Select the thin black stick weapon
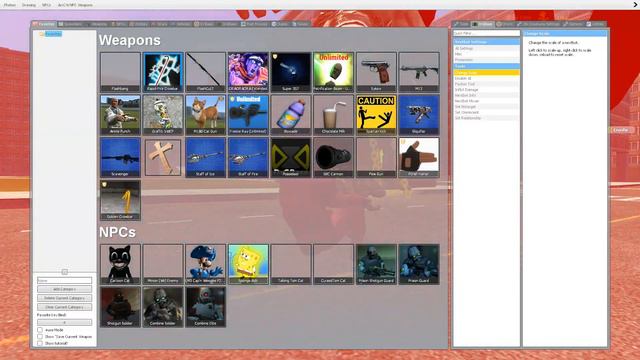This screenshot has width=640, height=360. [205, 72]
